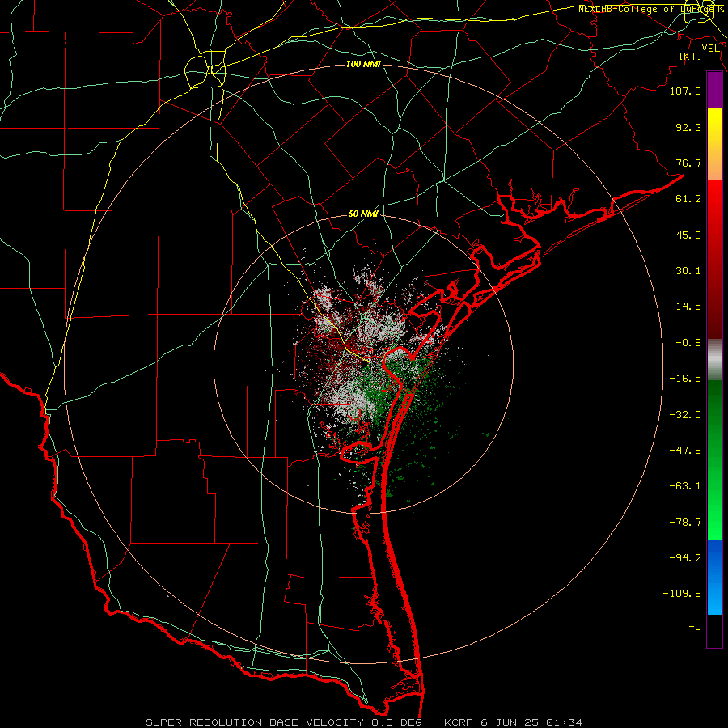This screenshot has height=728, width=728.
Task: Click the 100 NMI range ring label
Action: point(363,64)
